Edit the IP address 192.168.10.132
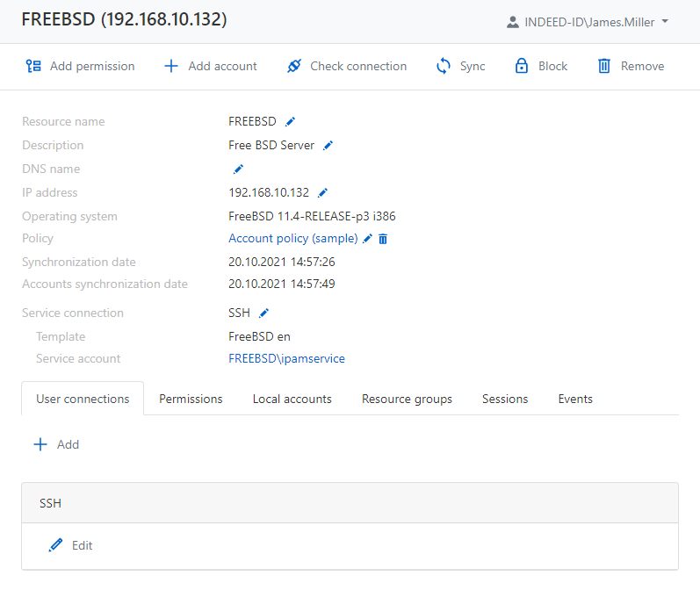This screenshot has height=612, width=700. click(x=322, y=193)
